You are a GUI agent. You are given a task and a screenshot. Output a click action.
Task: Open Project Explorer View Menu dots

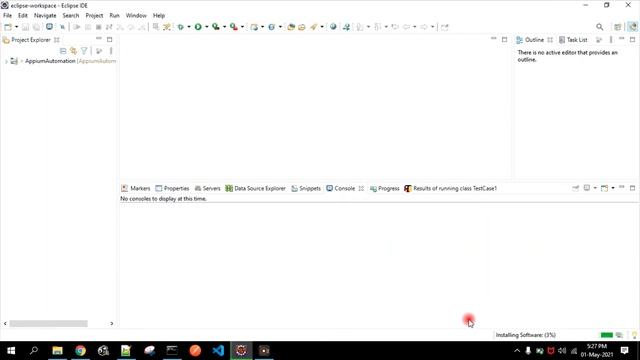pyautogui.click(x=111, y=51)
